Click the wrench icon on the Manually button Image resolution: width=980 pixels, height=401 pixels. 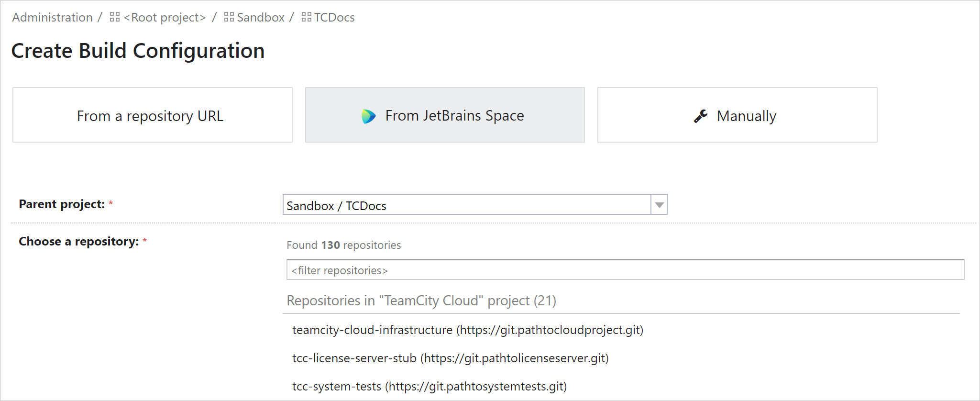point(699,115)
